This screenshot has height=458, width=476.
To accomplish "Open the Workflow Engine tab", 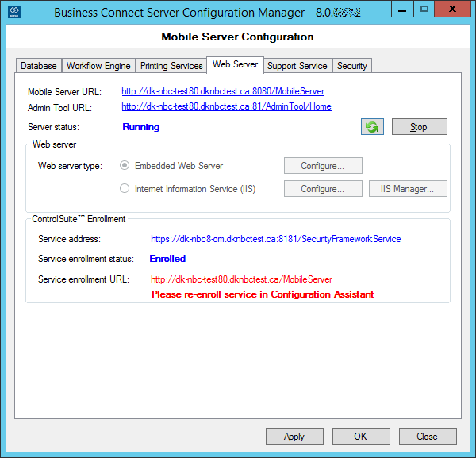I will tap(99, 66).
